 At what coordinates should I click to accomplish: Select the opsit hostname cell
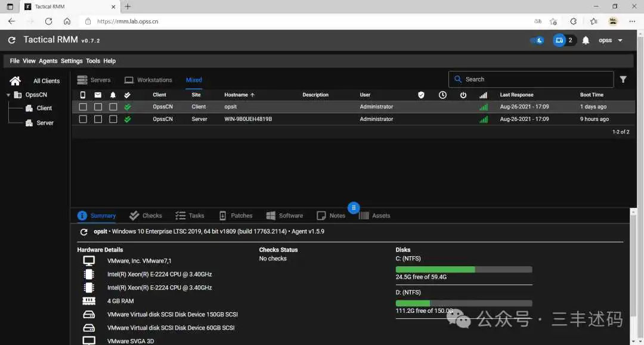230,107
